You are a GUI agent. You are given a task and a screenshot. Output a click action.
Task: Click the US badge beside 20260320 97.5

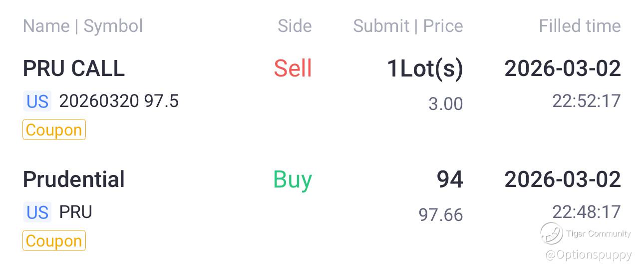click(37, 101)
